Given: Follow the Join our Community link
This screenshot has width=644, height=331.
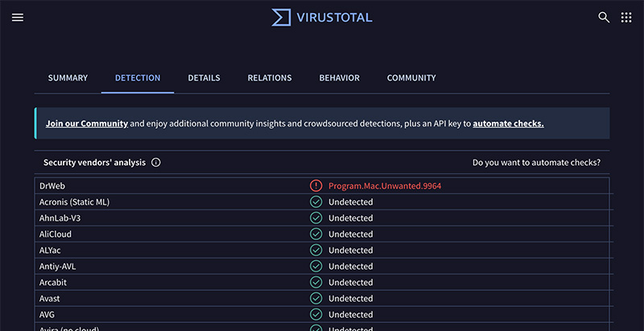Looking at the screenshot, I should point(87,123).
